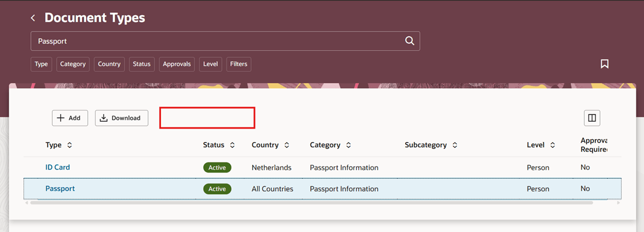The width and height of the screenshot is (644, 232).
Task: Open the Level filter chip
Action: (x=211, y=64)
